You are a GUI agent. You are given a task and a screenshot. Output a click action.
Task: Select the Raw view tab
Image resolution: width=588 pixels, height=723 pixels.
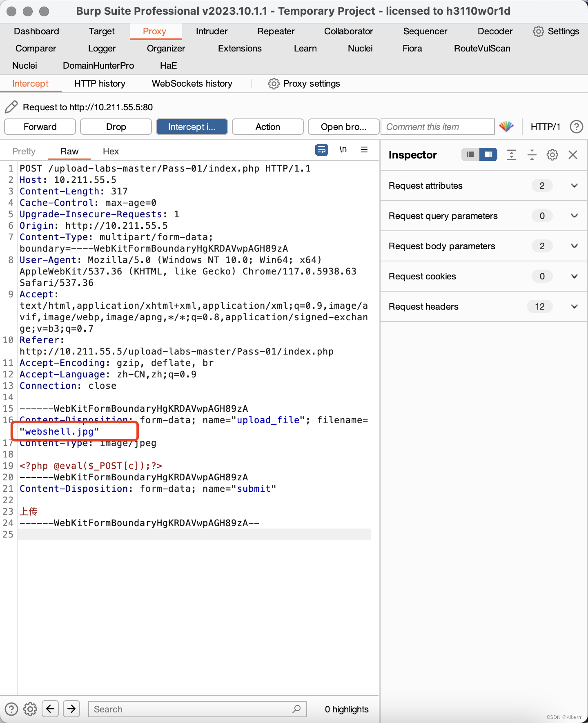[x=69, y=151]
